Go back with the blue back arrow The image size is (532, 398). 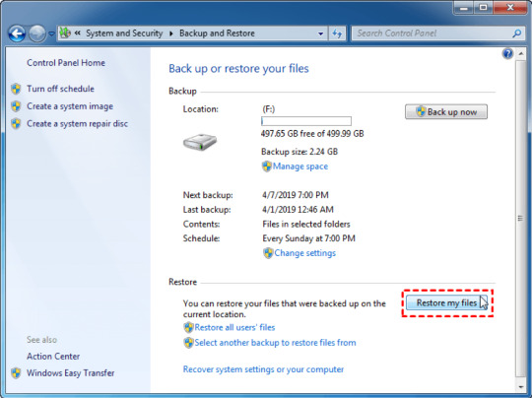(17, 33)
